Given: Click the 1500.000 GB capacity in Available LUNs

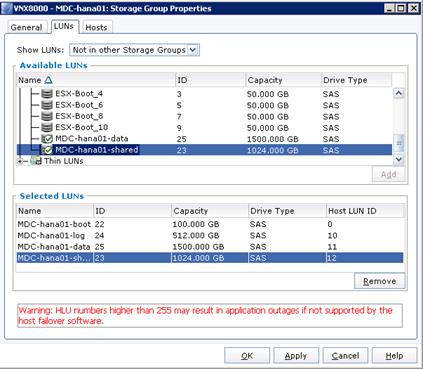Looking at the screenshot, I should click(x=272, y=139).
